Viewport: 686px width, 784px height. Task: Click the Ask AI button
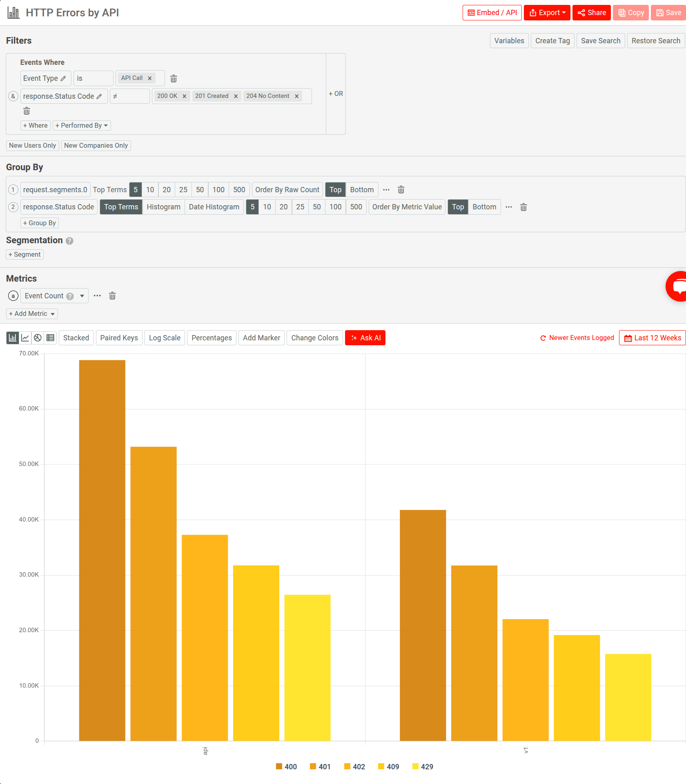365,338
